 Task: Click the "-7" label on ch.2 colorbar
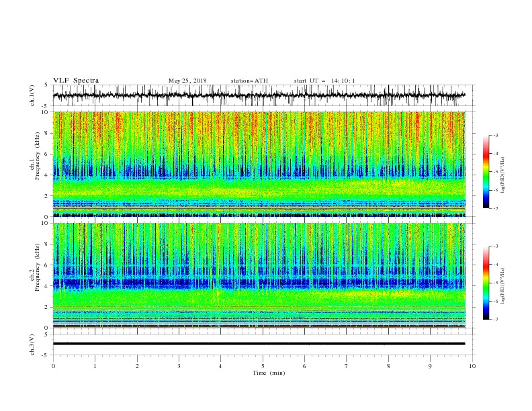(496, 320)
